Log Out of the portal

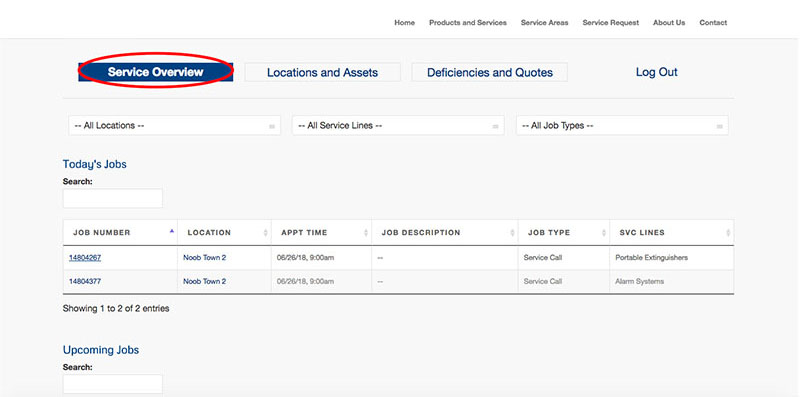[657, 72]
